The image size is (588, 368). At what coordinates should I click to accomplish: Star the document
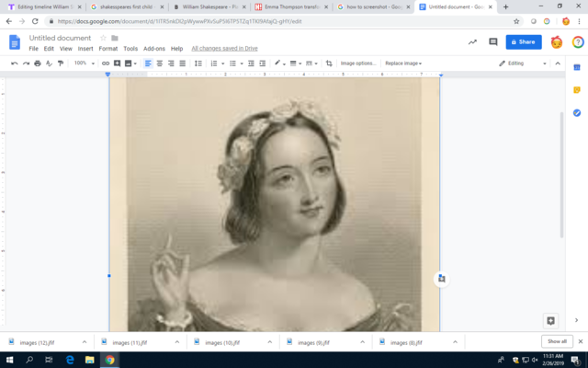[x=103, y=38]
